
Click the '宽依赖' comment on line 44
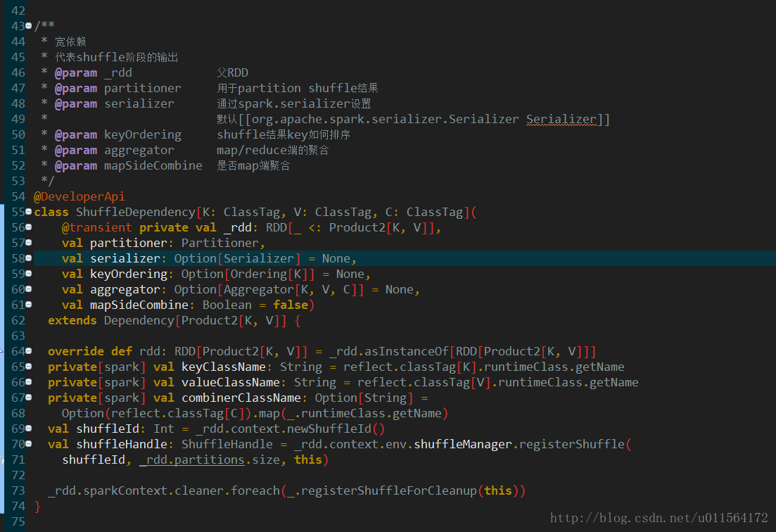point(70,42)
